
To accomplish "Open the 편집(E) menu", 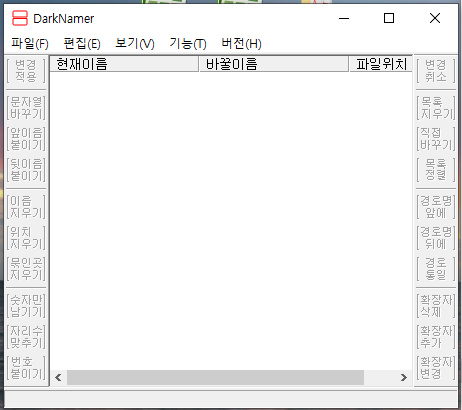I will click(x=82, y=44).
